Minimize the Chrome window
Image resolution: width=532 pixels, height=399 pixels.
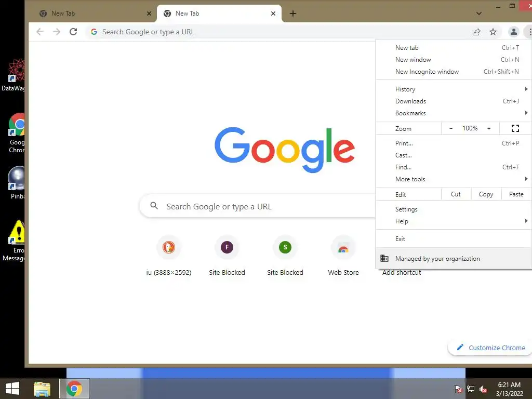coord(498,6)
